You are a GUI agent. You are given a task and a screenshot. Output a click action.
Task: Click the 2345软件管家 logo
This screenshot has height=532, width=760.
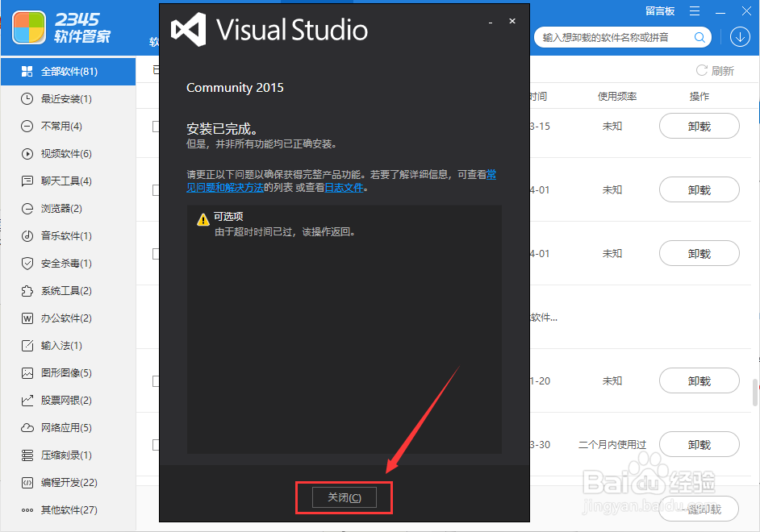click(x=61, y=27)
